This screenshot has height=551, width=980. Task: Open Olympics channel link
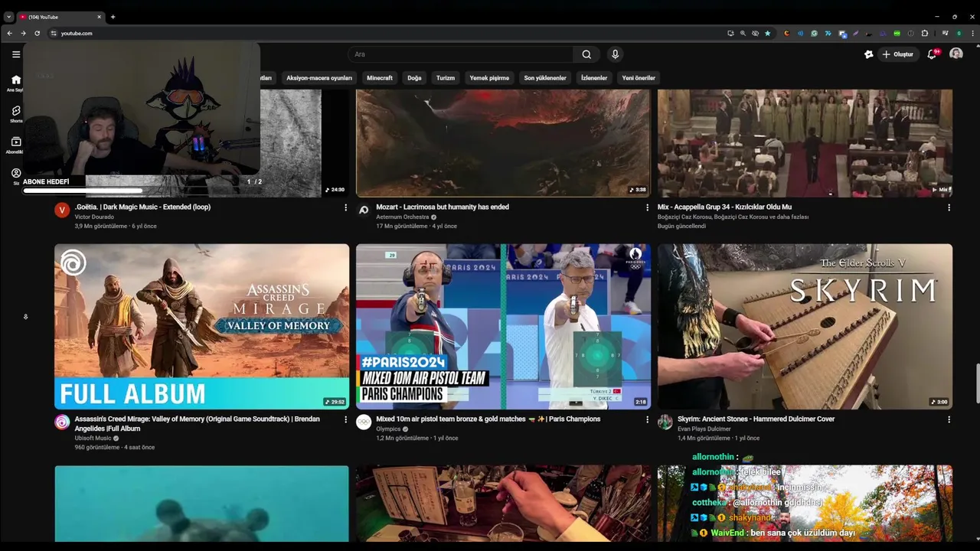pos(388,429)
